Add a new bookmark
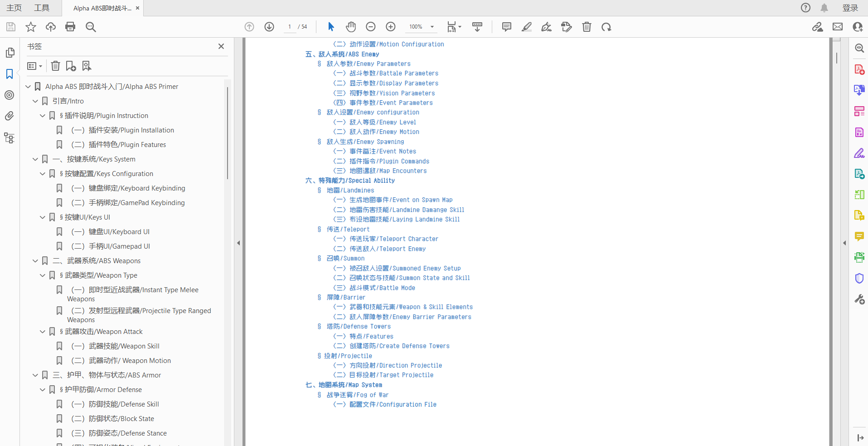868x446 pixels. 71,66
